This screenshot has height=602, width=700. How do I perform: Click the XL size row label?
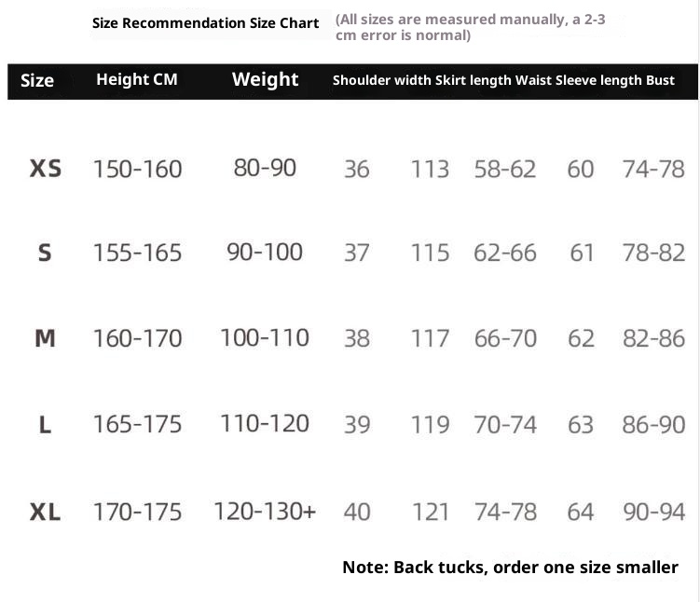46,512
